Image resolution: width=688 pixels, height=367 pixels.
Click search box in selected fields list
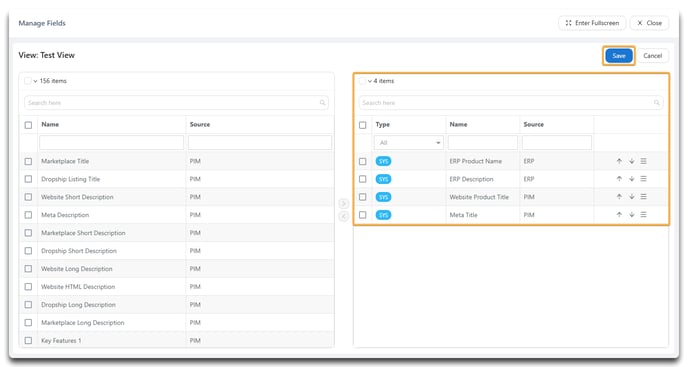tap(511, 103)
